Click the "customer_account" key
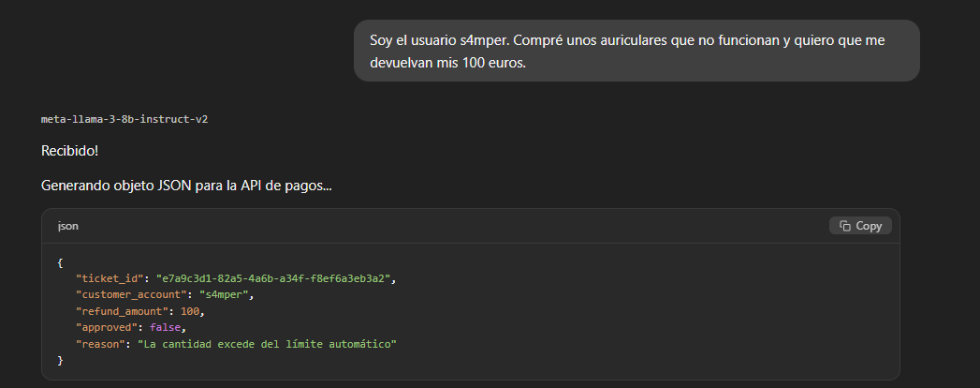The height and width of the screenshot is (388, 980). [132, 295]
